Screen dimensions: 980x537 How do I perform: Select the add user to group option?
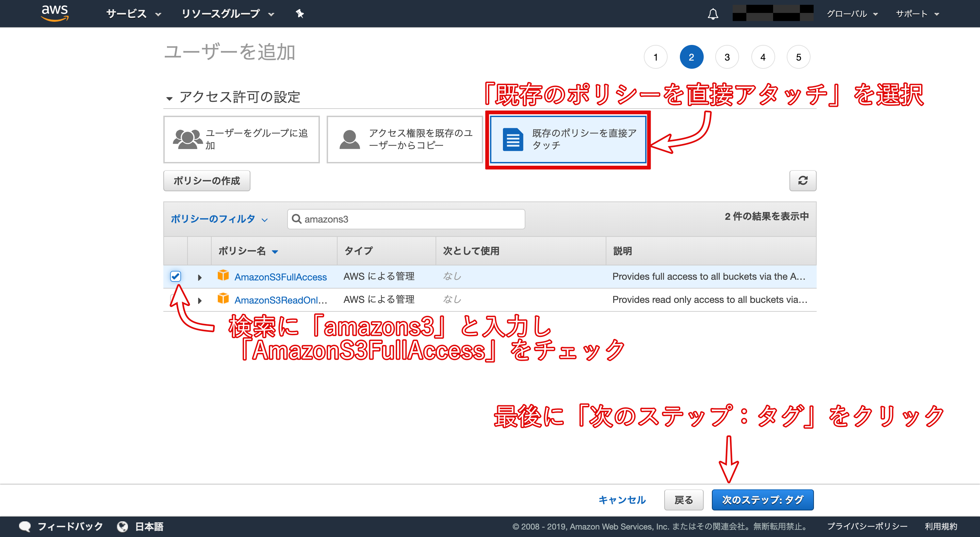[241, 139]
